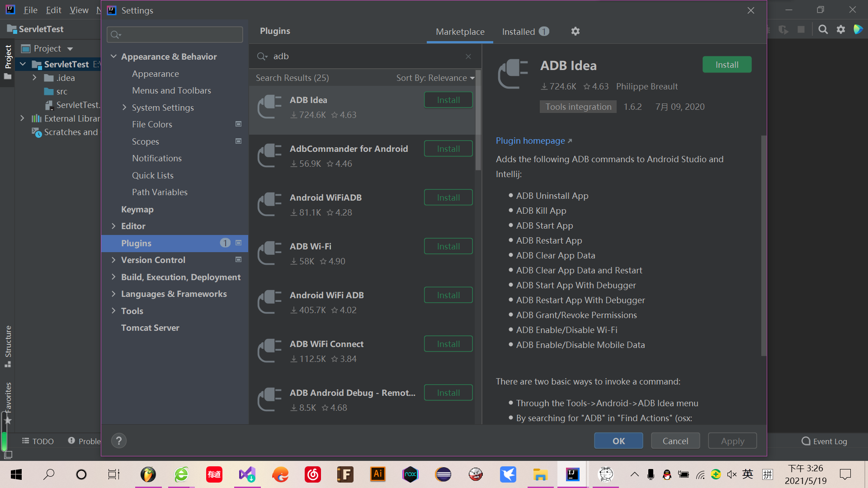Screen dimensions: 868x488
Task: Expand the Editor settings node
Action: click(x=114, y=226)
